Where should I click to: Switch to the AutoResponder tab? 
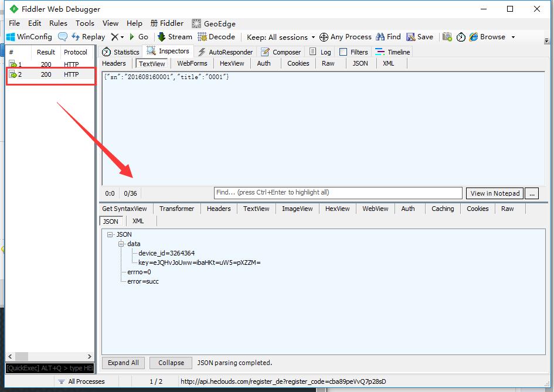(x=226, y=52)
